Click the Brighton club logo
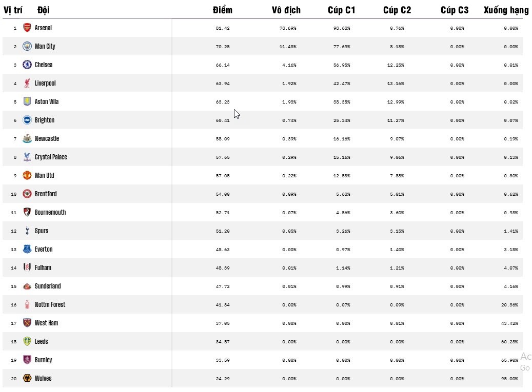The image size is (532, 392). click(x=27, y=120)
